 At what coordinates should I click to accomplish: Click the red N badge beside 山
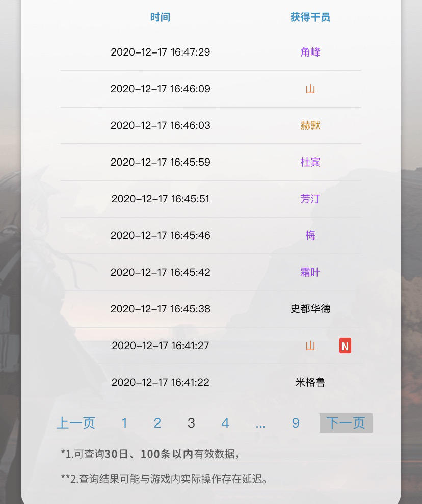coord(345,346)
